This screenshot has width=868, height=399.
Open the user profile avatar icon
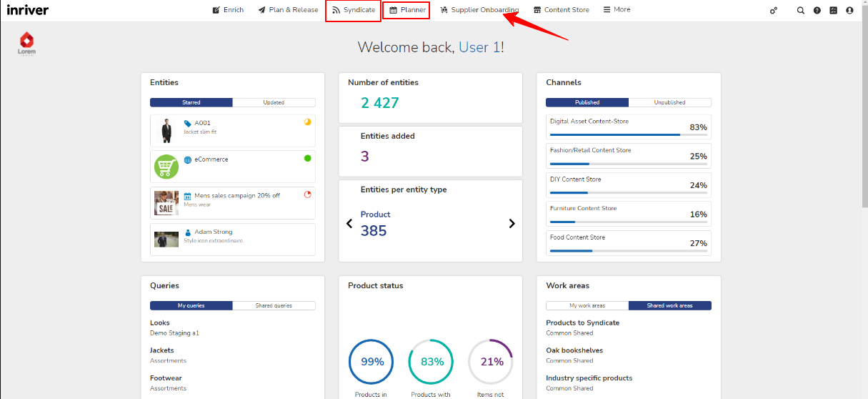click(x=849, y=11)
